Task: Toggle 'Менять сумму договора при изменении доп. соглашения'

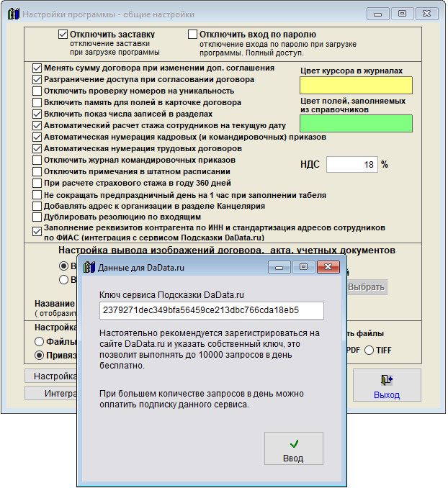Action: pyautogui.click(x=37, y=68)
